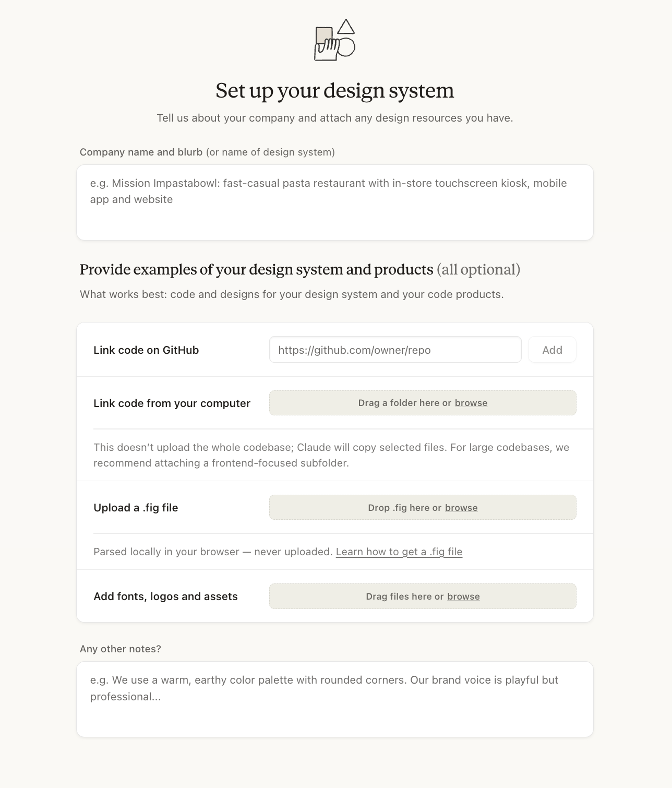Click the 'Provide examples of your design system' heading
The height and width of the screenshot is (788, 672).
click(x=256, y=269)
